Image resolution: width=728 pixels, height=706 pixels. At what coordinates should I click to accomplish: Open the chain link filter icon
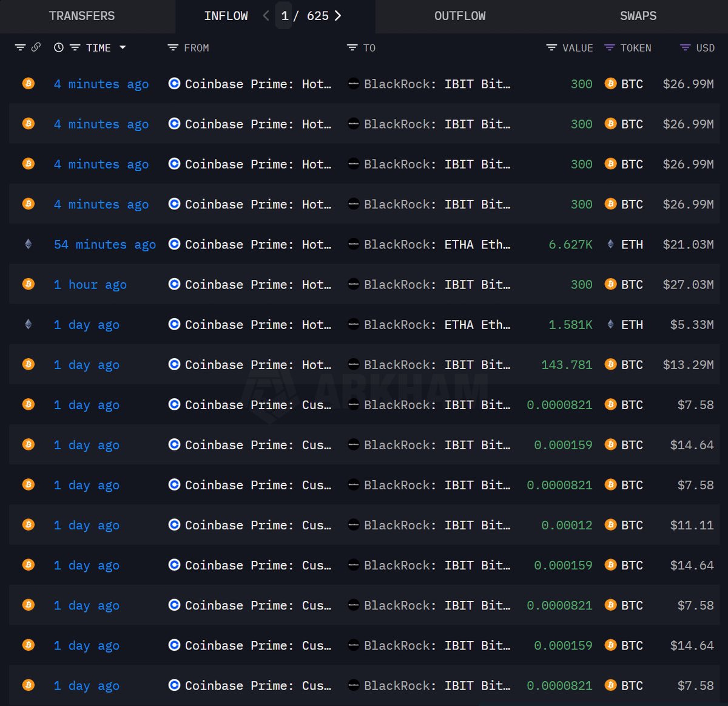click(x=36, y=47)
